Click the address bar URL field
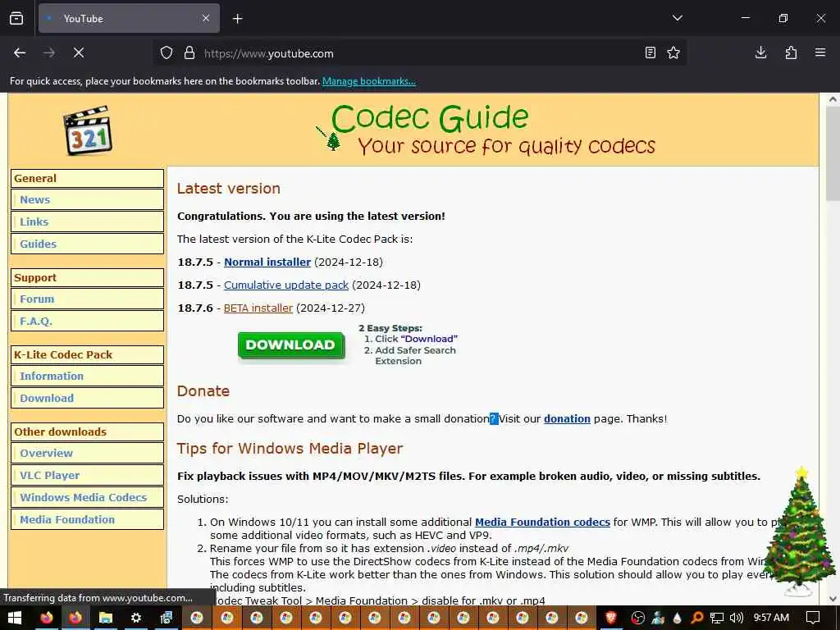840x630 pixels. coord(418,53)
